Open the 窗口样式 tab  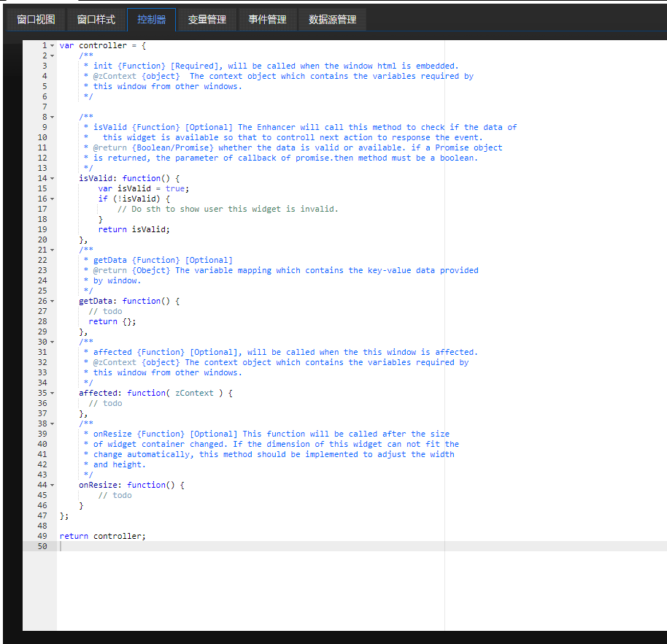(x=96, y=20)
